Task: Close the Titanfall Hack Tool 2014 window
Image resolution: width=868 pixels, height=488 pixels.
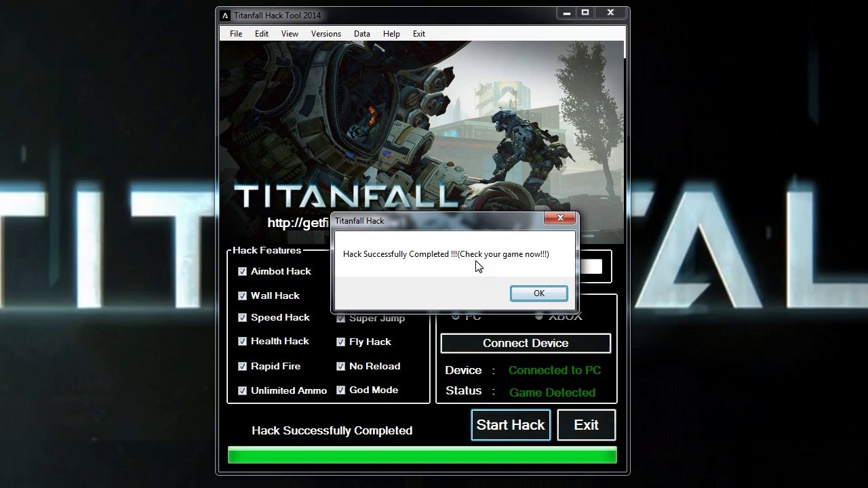Action: click(x=610, y=12)
